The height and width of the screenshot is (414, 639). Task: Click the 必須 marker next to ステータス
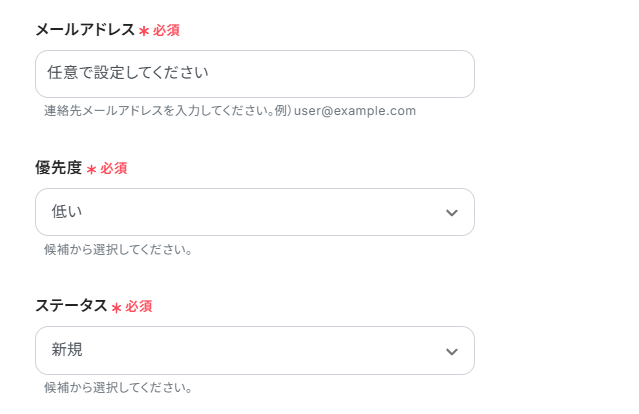(139, 307)
